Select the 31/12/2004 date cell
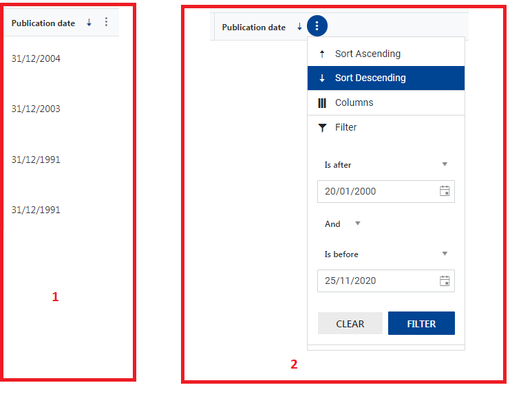 (36, 59)
